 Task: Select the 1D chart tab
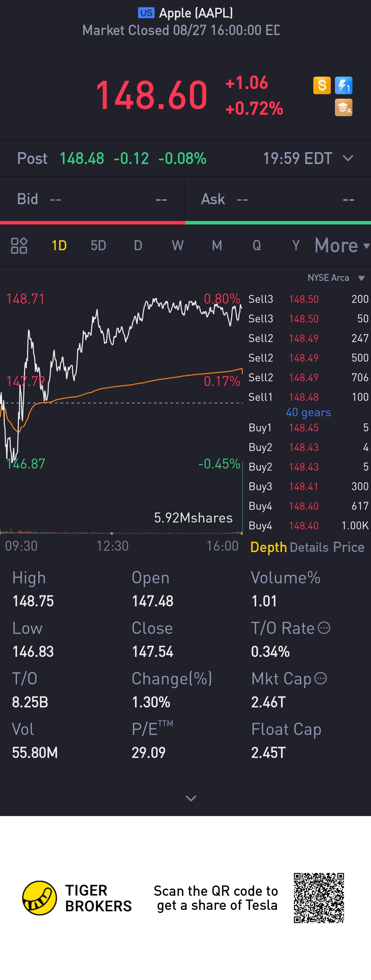[59, 245]
